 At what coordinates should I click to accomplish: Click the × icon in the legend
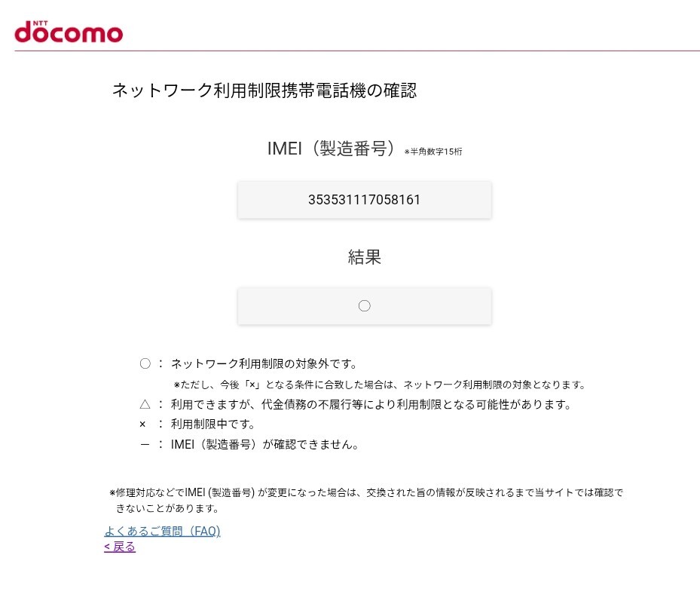point(142,425)
